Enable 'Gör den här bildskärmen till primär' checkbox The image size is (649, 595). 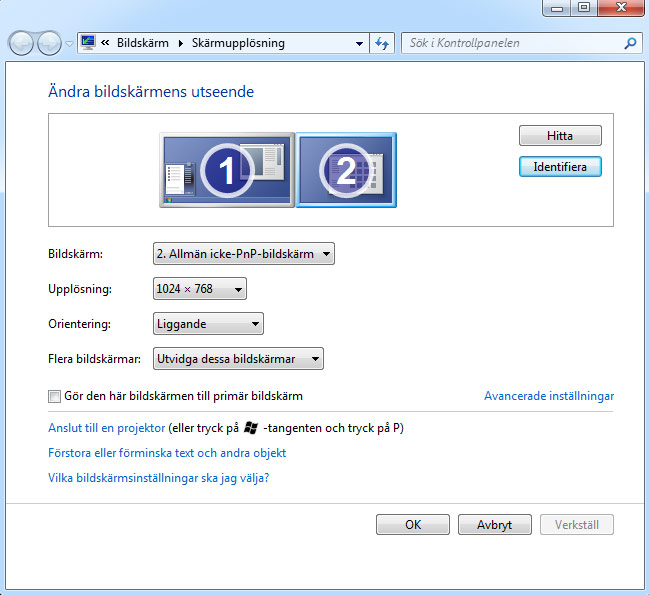(x=55, y=396)
